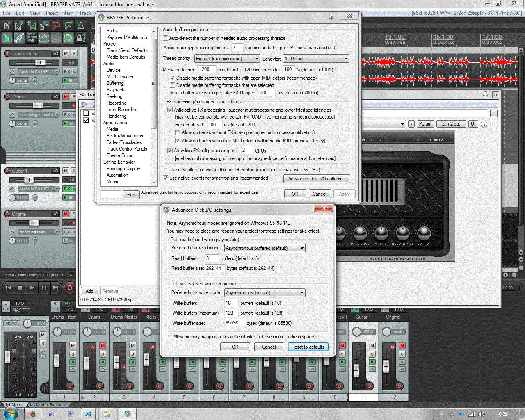525x420 pixels.
Task: Toggle the snap magnet icon
Action: (68, 38)
